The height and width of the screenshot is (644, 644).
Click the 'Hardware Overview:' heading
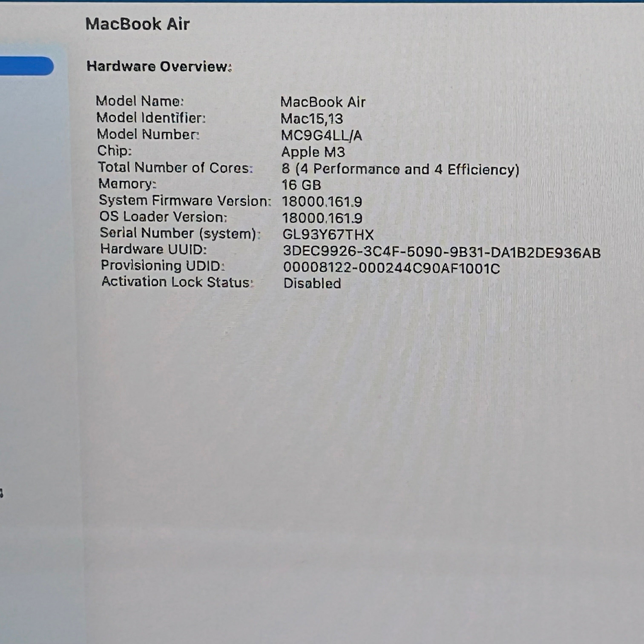pos(159,66)
